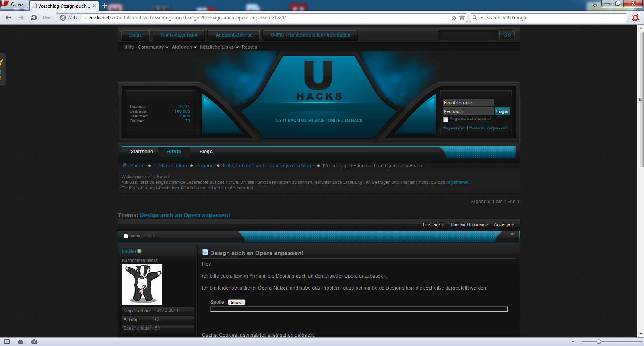The image size is (644, 346).
Task: Open a new tab with plus button
Action: coord(104,6)
